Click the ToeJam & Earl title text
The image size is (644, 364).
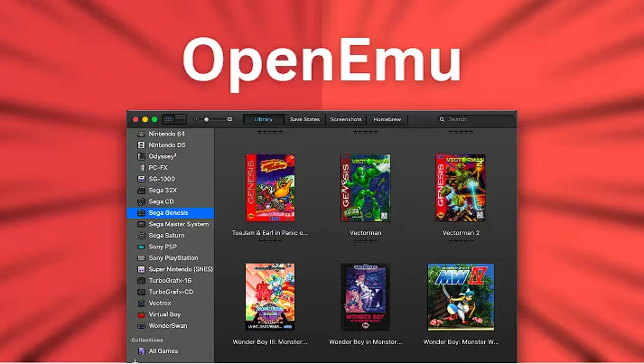pos(270,233)
